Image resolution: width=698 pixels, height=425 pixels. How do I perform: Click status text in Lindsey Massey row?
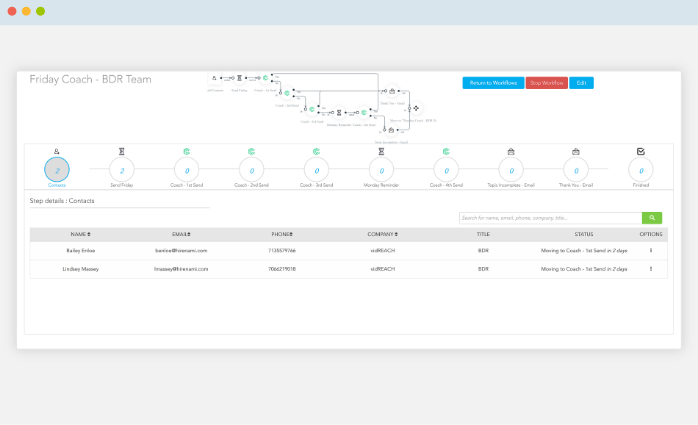coord(584,269)
